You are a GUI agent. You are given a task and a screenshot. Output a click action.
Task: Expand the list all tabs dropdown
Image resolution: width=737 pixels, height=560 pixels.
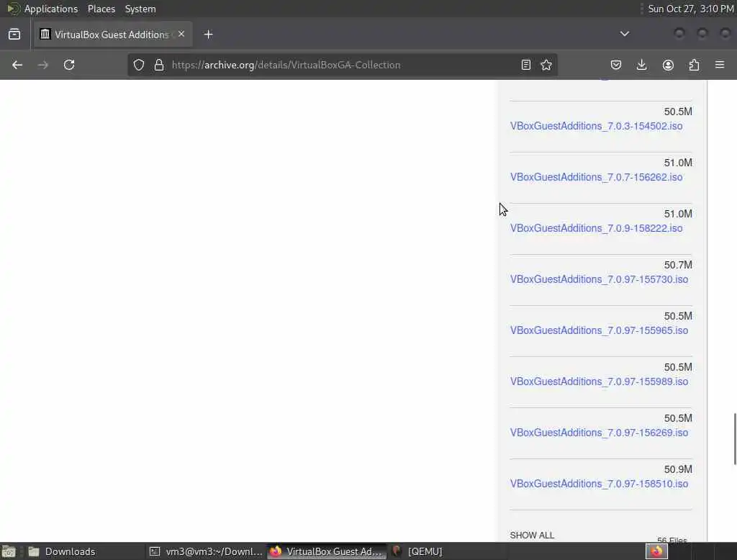[x=624, y=34]
